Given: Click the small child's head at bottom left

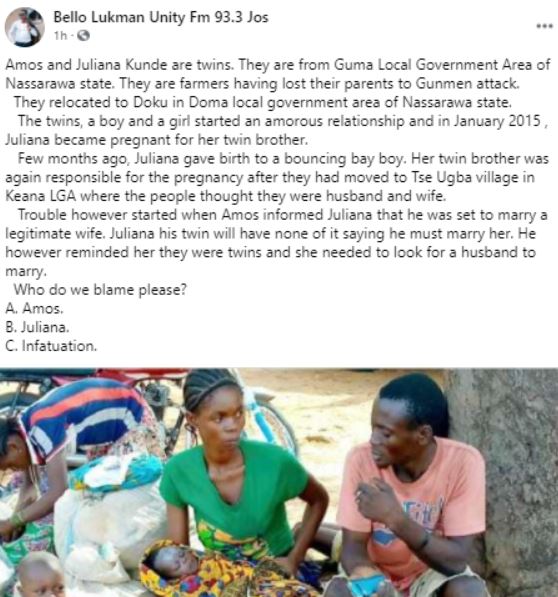Looking at the screenshot, I should [40, 575].
